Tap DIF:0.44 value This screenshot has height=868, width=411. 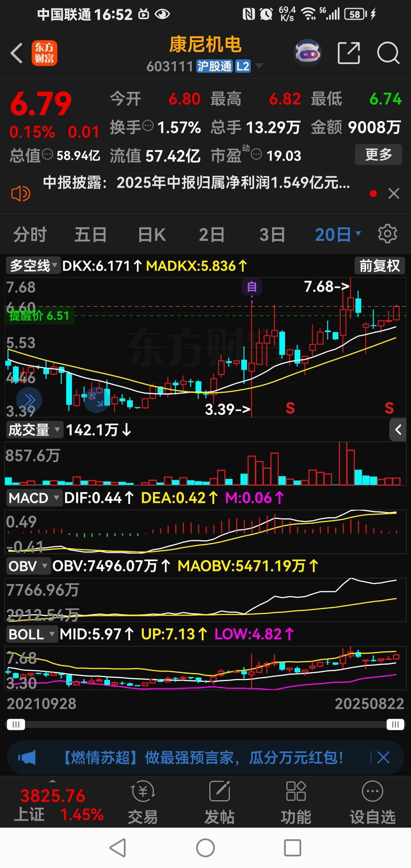click(x=99, y=498)
